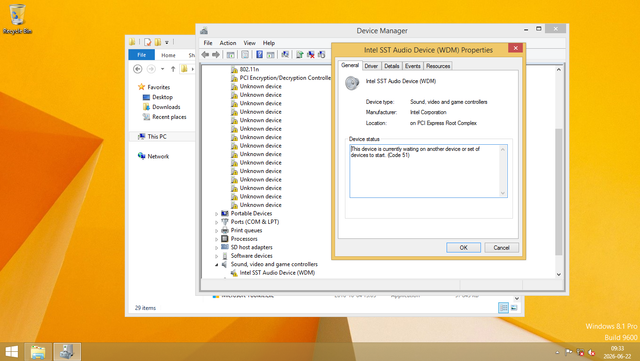The image size is (640, 361).
Task: Click the Disable device toolbar icon
Action: 322,54
